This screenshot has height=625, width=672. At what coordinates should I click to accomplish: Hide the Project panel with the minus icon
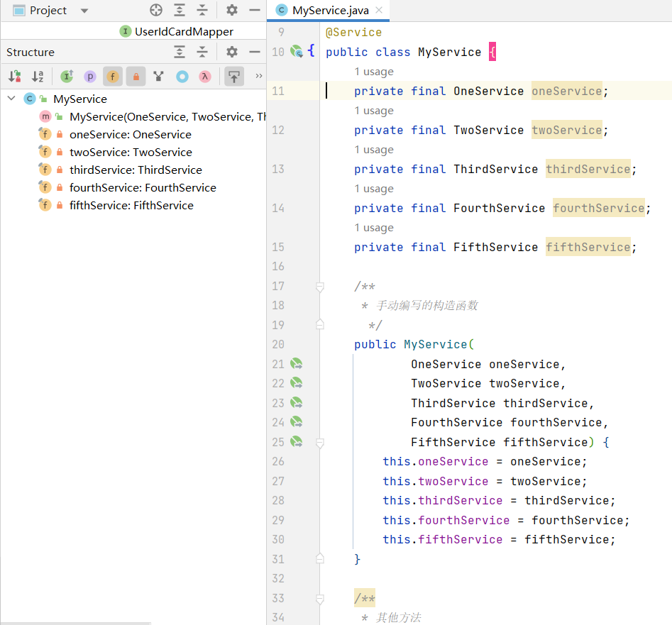click(254, 10)
